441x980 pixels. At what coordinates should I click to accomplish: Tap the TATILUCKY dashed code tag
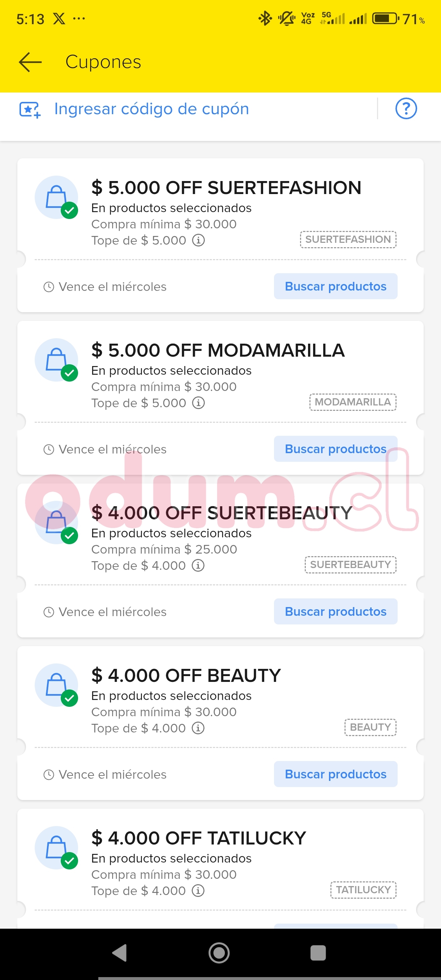pyautogui.click(x=363, y=889)
